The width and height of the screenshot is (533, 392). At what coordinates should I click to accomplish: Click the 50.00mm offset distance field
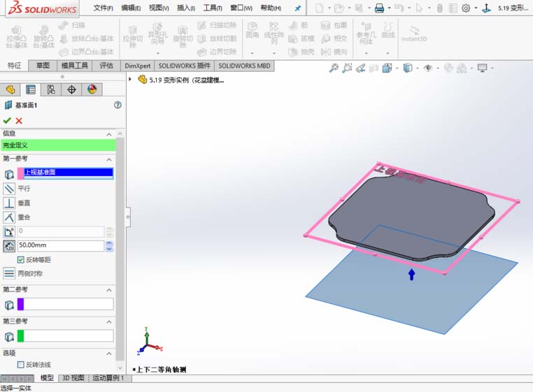tap(61, 245)
